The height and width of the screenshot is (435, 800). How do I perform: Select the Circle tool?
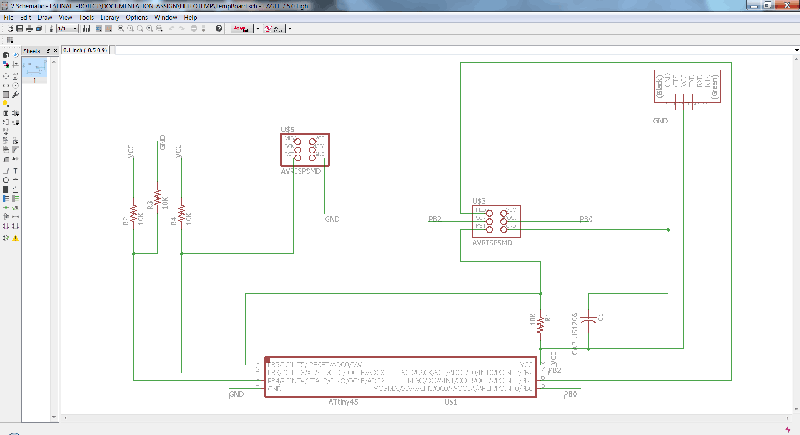tap(6, 180)
